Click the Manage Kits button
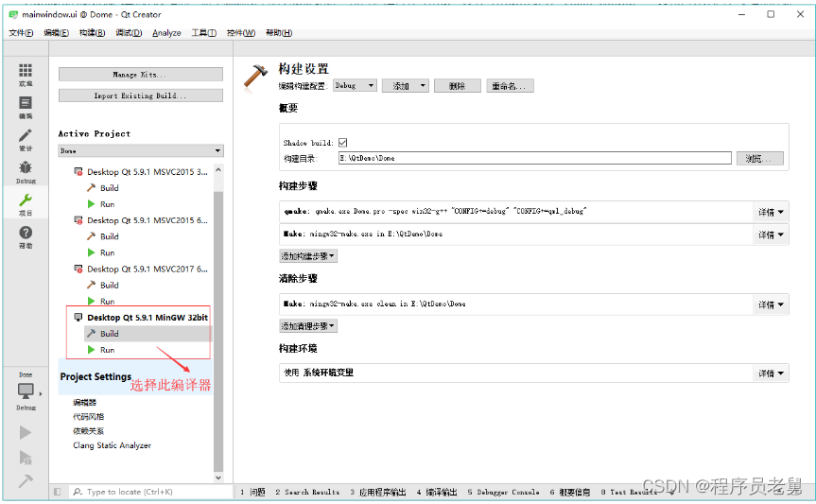816x504 pixels. [141, 75]
